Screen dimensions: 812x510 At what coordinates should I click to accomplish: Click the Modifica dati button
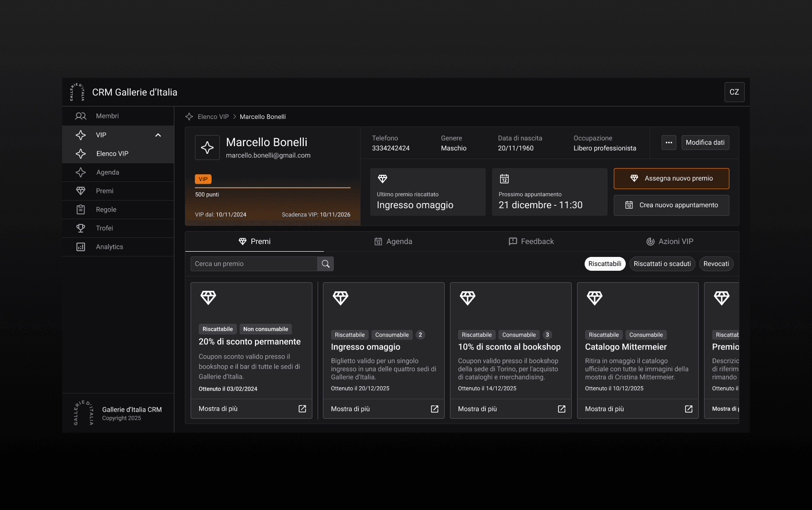pyautogui.click(x=705, y=142)
